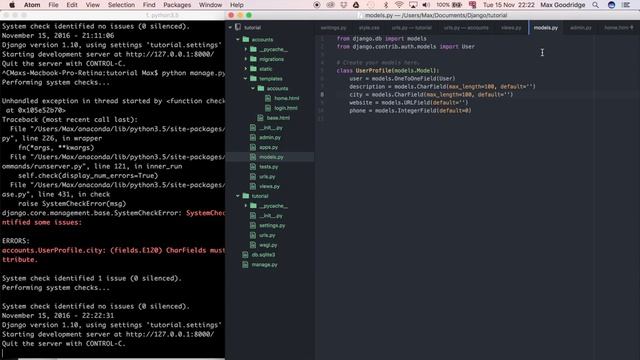Image resolution: width=640 pixels, height=360 pixels.
Task: Open the Packages menu
Action: point(177,5)
